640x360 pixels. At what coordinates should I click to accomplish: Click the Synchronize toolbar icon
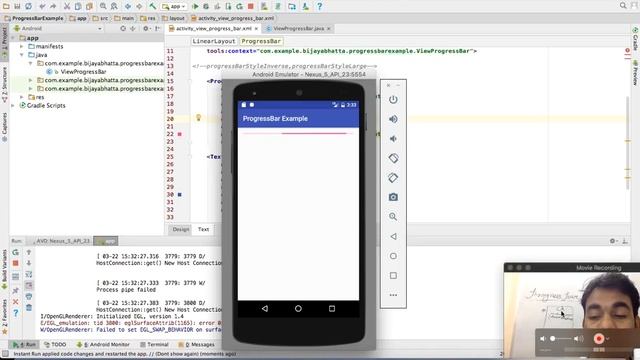point(29,6)
